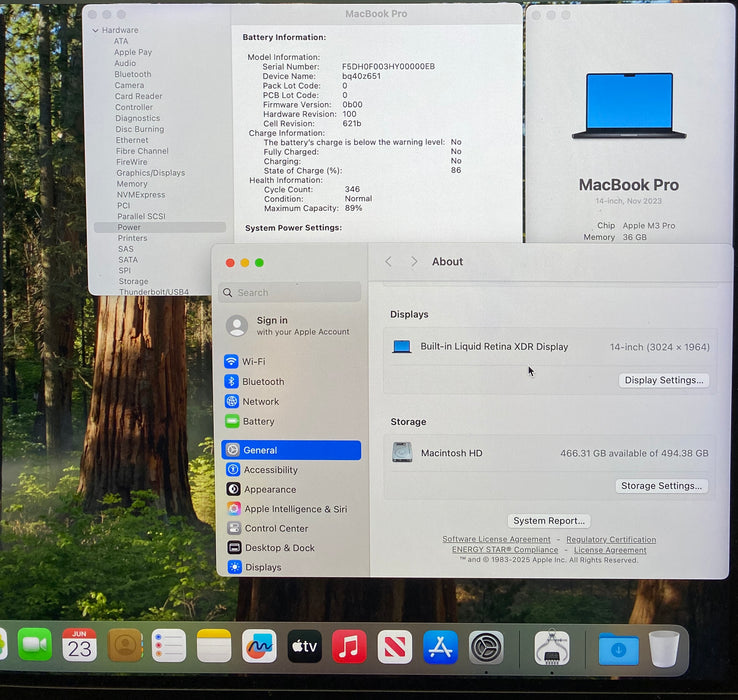Open the Trash in the Dock

point(664,649)
